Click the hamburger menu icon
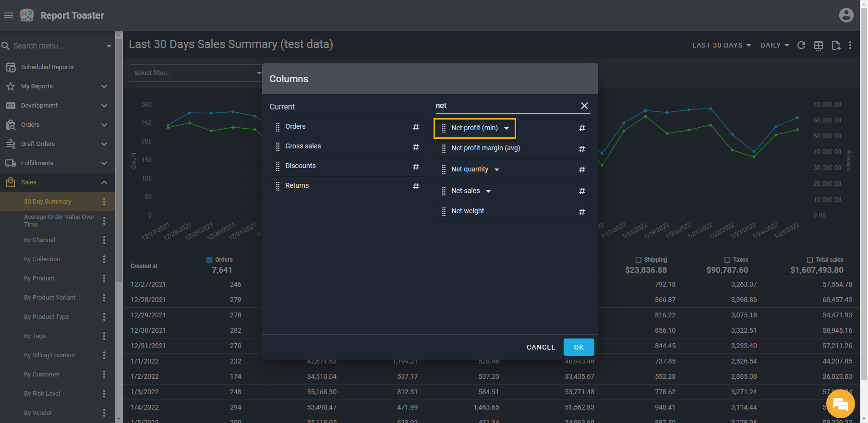868x423 pixels. tap(9, 15)
